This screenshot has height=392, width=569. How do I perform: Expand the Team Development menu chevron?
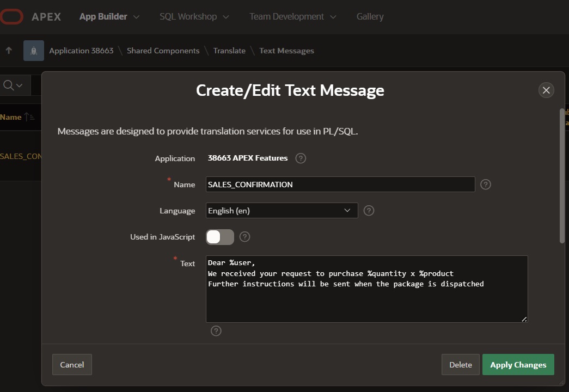coord(333,17)
